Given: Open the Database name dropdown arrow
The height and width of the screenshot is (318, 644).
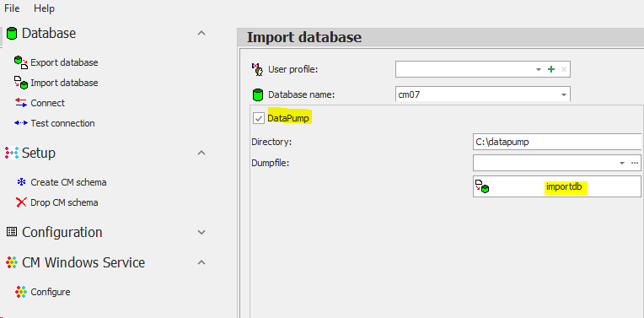Looking at the screenshot, I should point(564,95).
